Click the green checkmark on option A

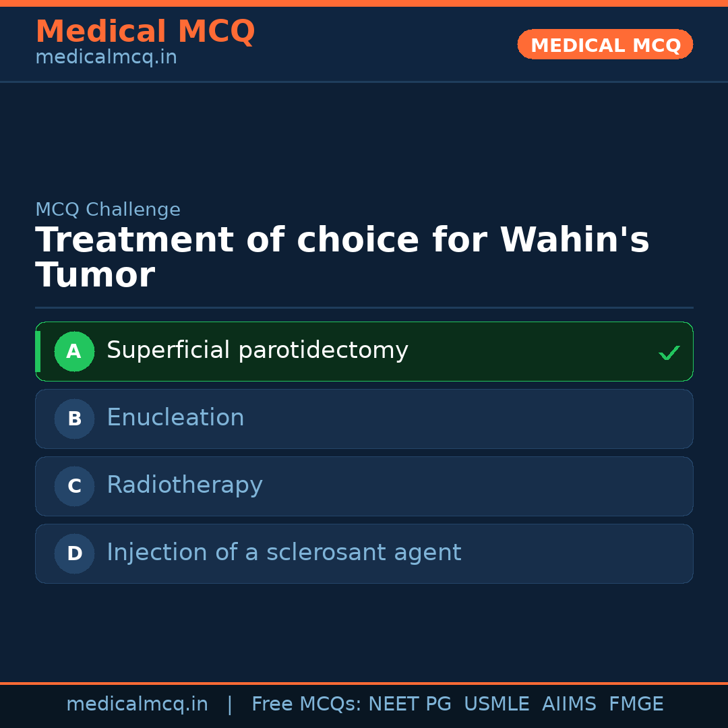(x=669, y=353)
